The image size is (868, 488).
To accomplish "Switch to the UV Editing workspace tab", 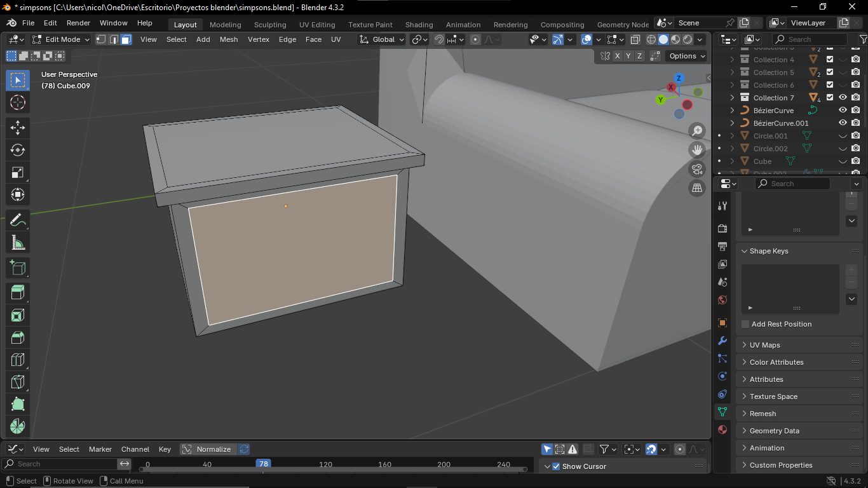I will tap(317, 25).
